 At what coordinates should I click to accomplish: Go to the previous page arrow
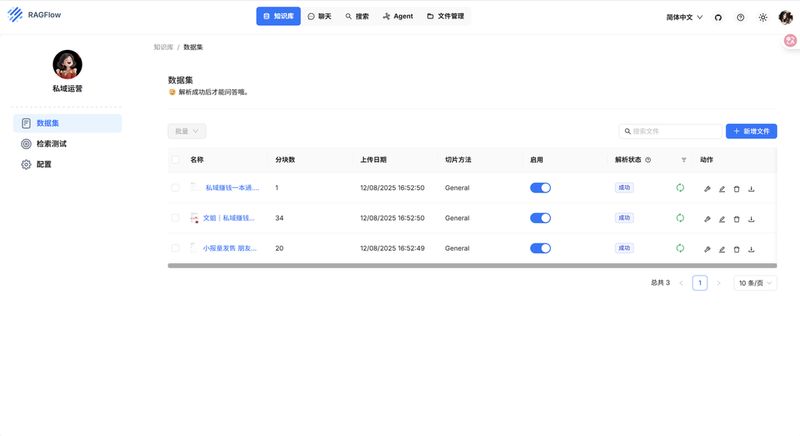click(681, 283)
